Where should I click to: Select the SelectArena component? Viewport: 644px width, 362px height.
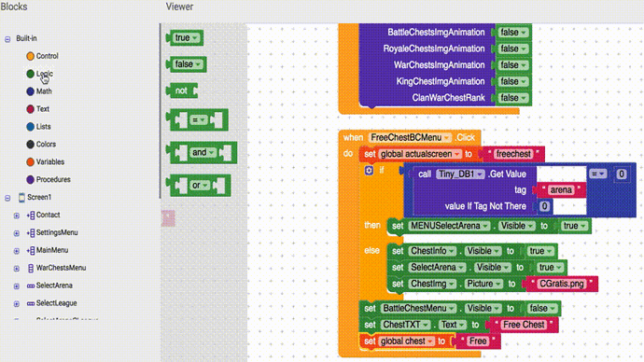[x=49, y=285]
